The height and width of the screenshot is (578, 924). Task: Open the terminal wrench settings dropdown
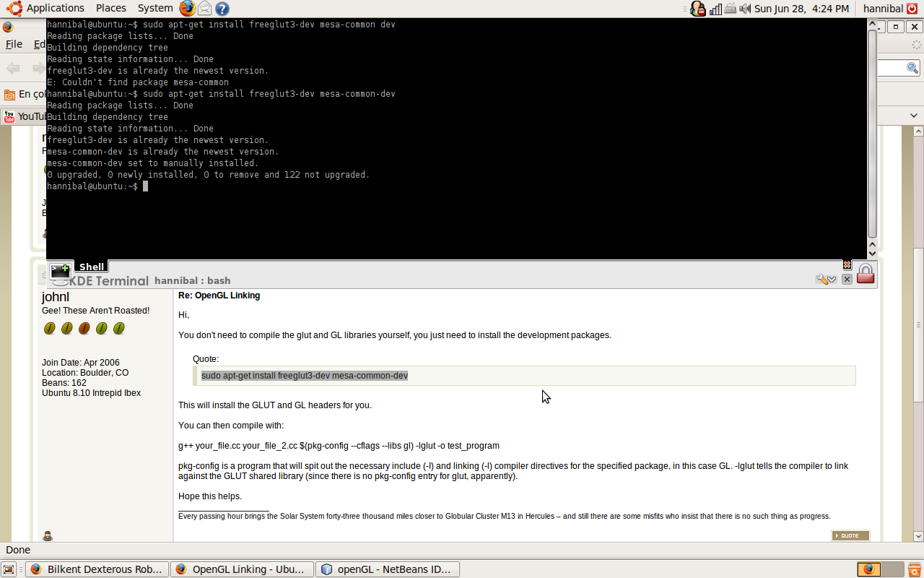tap(825, 280)
